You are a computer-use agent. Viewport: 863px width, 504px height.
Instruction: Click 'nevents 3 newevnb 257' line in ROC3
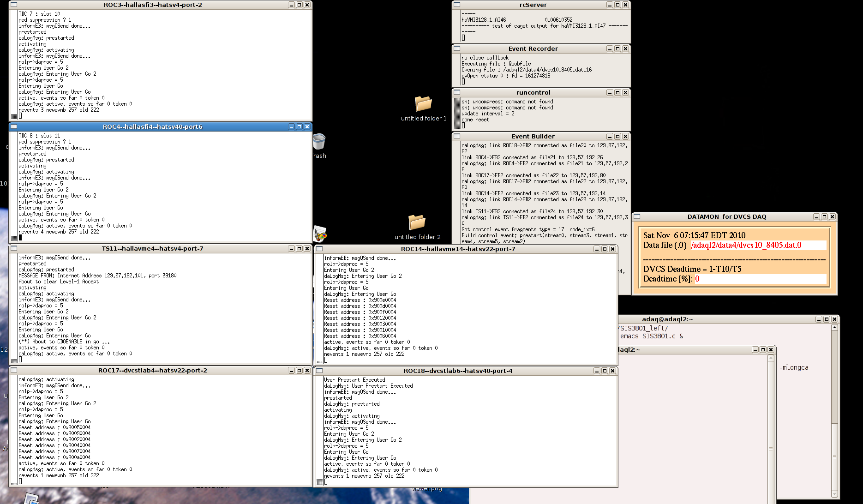pyautogui.click(x=59, y=110)
